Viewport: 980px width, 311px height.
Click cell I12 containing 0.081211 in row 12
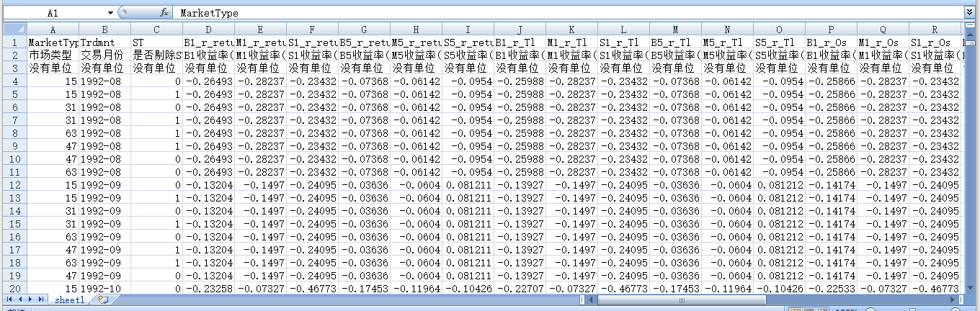[x=468, y=184]
